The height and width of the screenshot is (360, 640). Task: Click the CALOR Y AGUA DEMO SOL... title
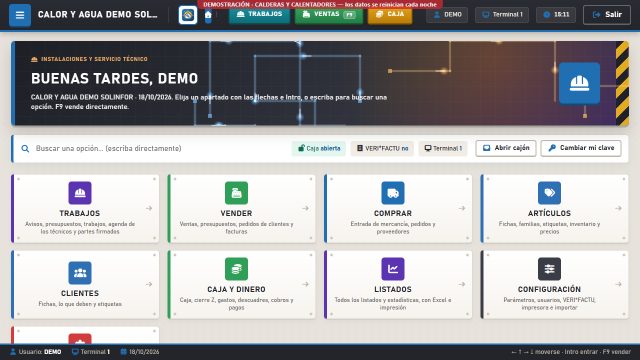(98, 15)
